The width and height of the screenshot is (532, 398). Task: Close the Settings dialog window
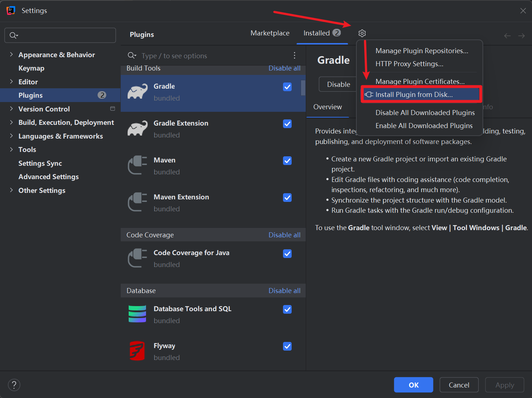(x=523, y=10)
